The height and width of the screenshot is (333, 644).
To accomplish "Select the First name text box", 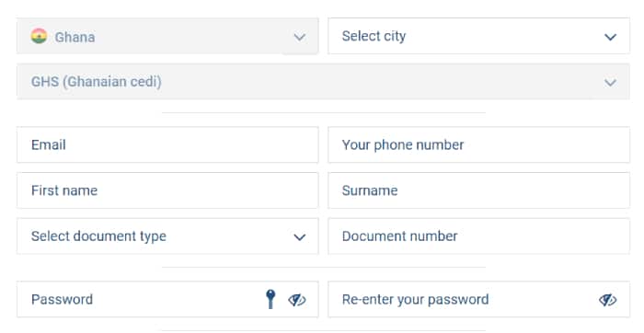I will 167,190.
